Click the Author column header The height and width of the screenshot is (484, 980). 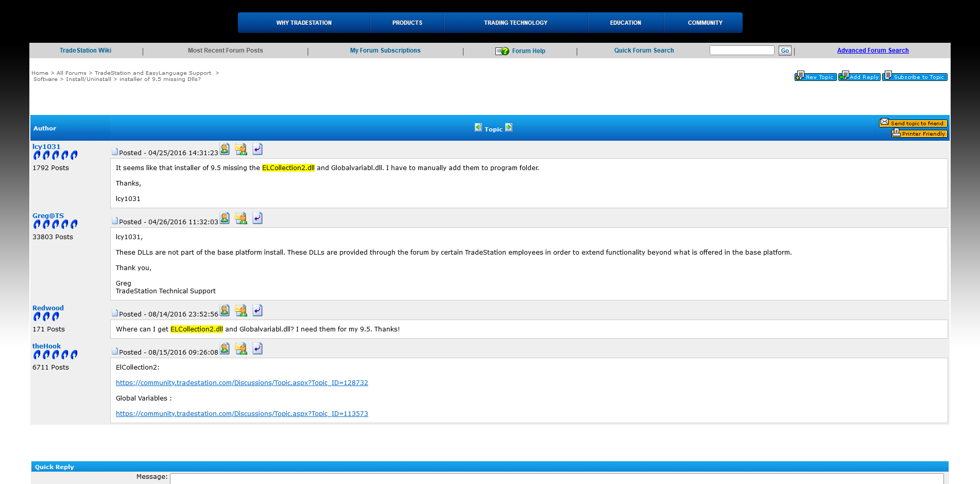pos(45,128)
